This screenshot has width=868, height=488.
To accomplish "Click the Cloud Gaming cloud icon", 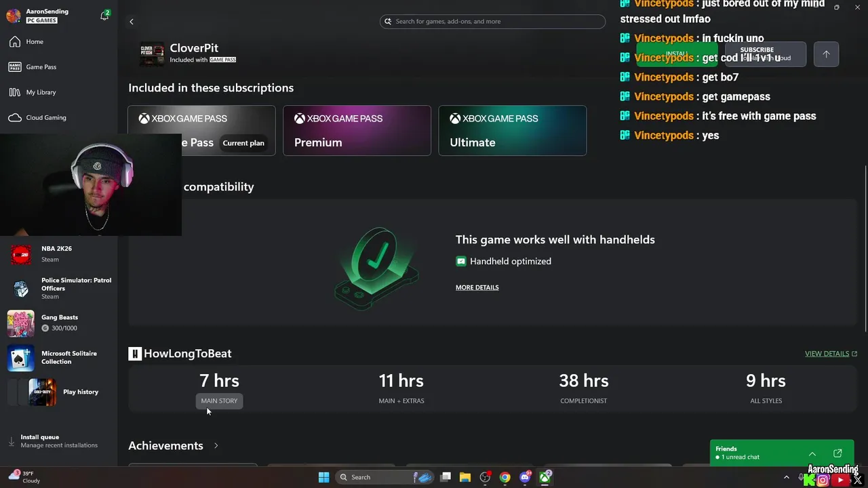I will pos(14,117).
